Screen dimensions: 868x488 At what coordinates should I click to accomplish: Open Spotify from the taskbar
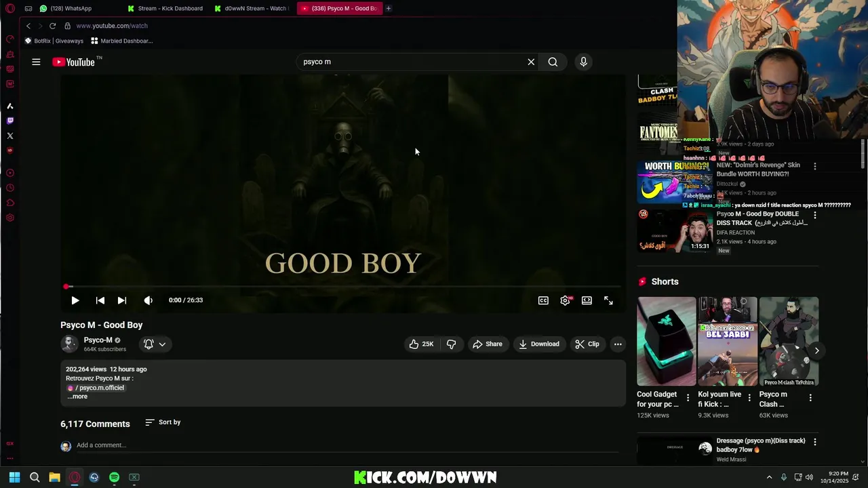(x=114, y=477)
